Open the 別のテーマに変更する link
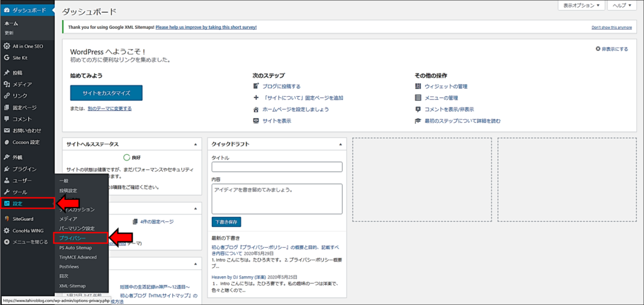The height and width of the screenshot is (305, 644). click(109, 109)
